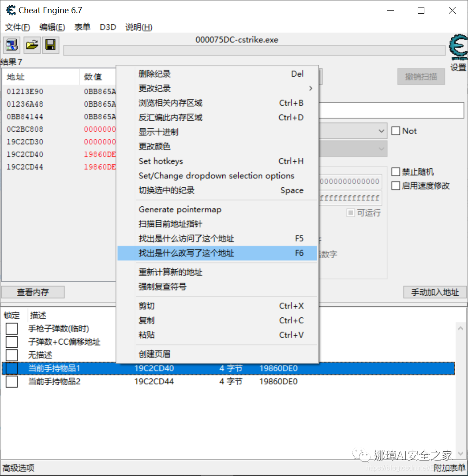
Task: Open the D3D menu
Action: tap(108, 27)
